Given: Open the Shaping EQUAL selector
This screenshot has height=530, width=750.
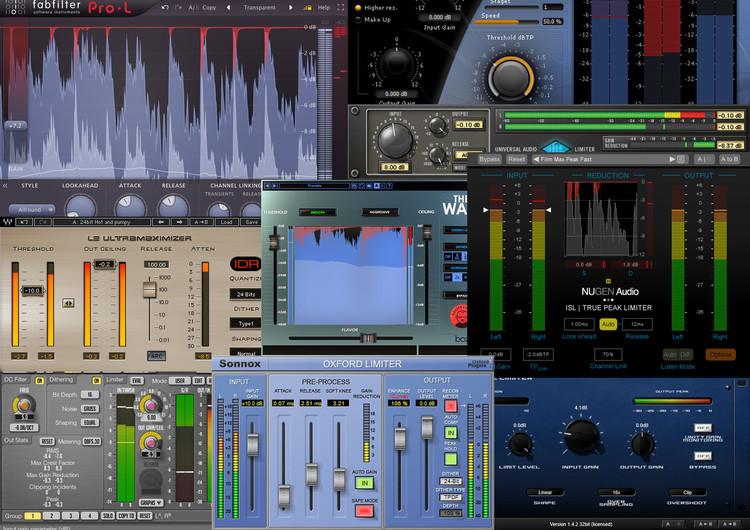Looking at the screenshot, I should pos(89,422).
